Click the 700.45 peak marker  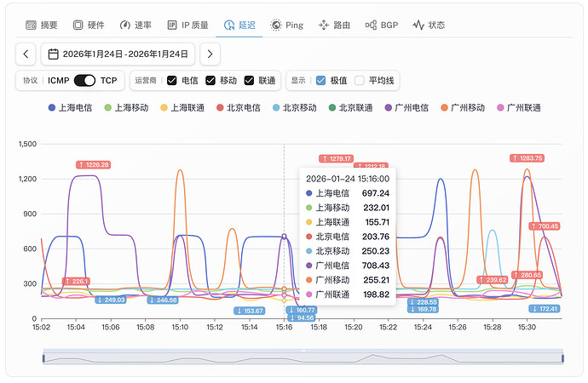tap(545, 226)
